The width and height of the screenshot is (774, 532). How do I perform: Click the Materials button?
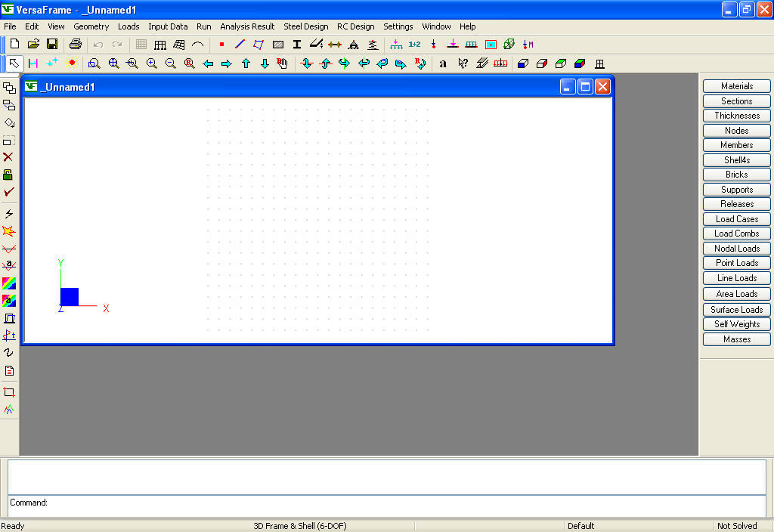(x=736, y=86)
